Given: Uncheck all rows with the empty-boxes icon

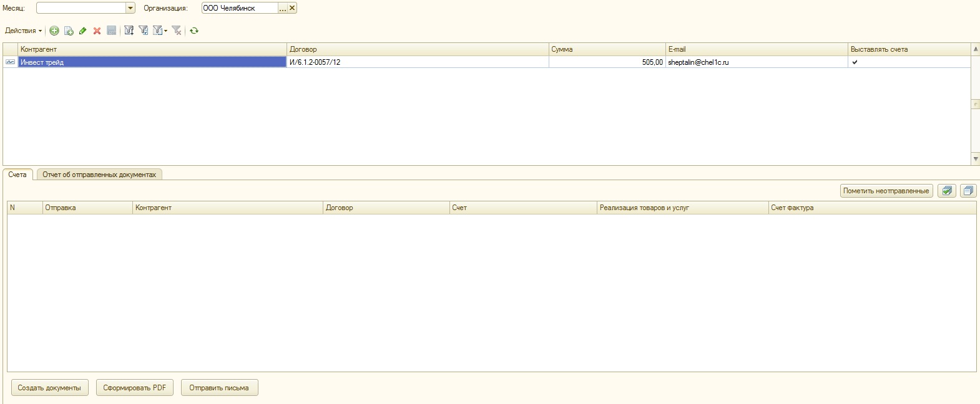Looking at the screenshot, I should [x=968, y=191].
